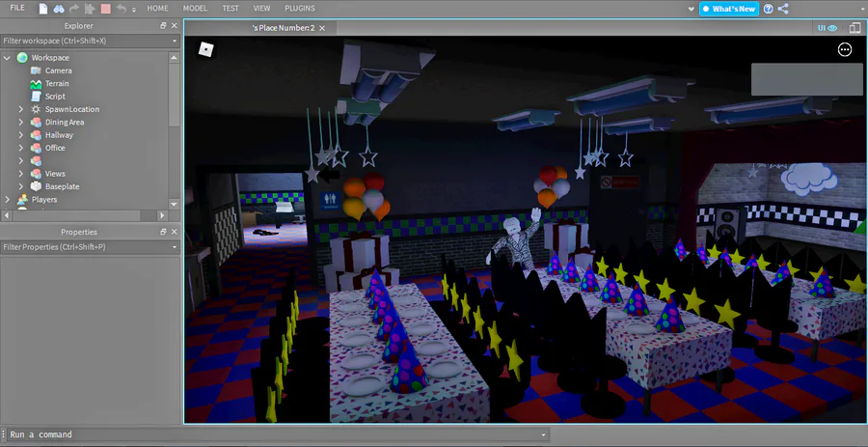Click the New file icon in the toolbar
Screen dimensions: 868x447
click(x=43, y=9)
